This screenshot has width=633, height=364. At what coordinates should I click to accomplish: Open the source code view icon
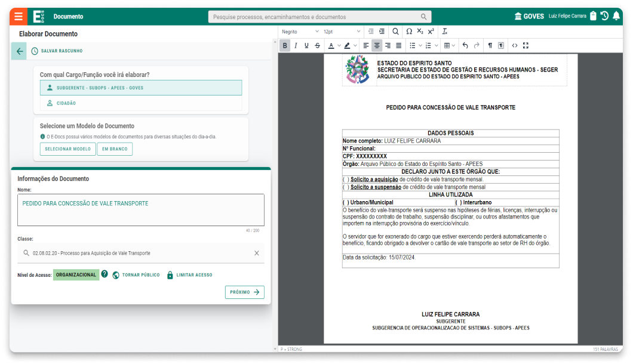click(515, 45)
